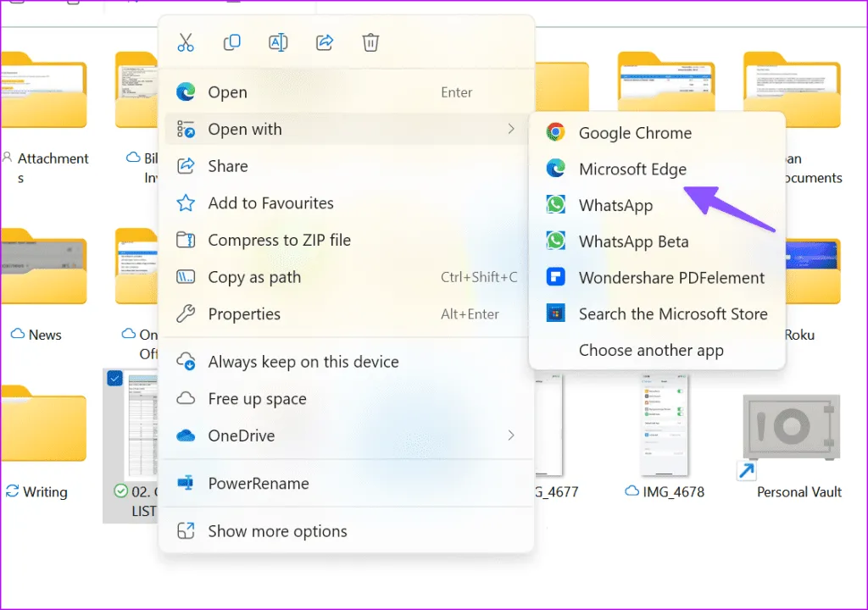Click the Rename icon in context menu

point(277,42)
